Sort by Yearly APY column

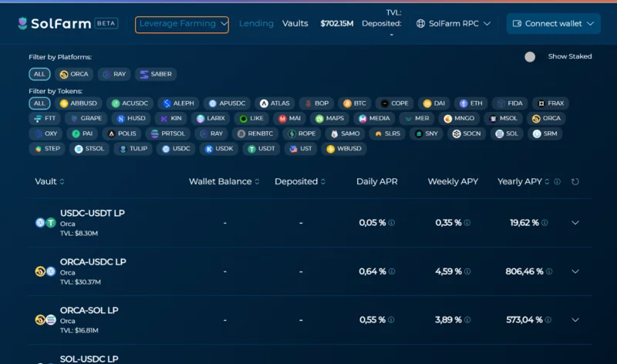click(524, 181)
